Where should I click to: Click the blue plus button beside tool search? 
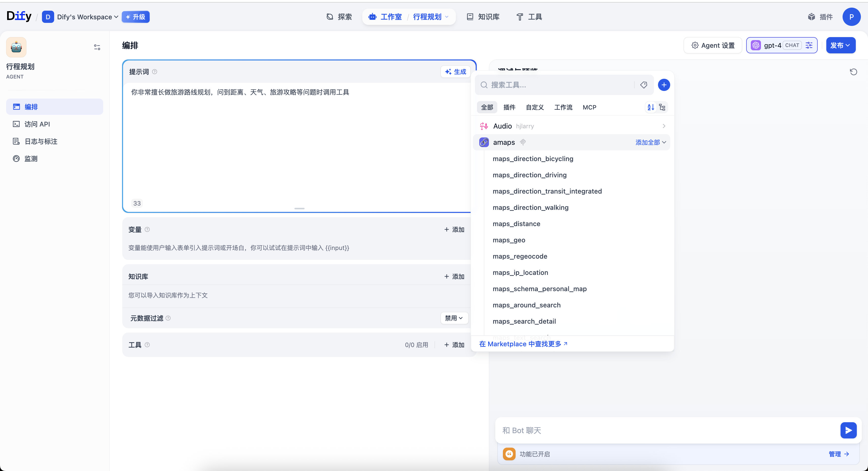(x=664, y=85)
